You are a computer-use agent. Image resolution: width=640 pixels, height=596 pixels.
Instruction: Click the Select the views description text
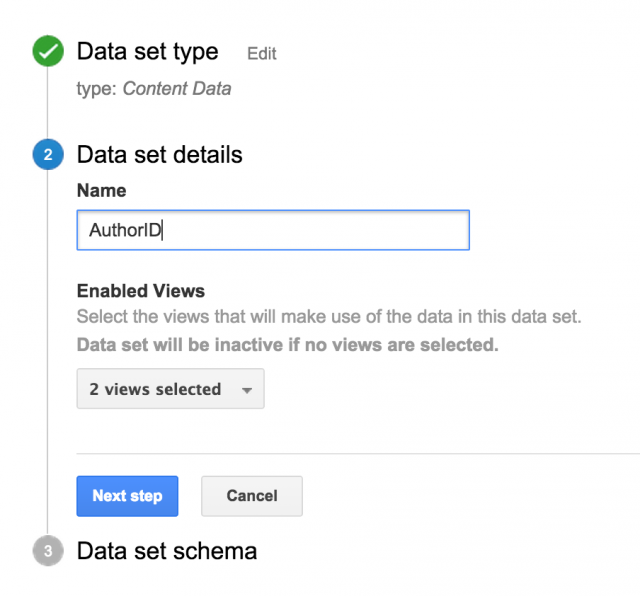(x=329, y=317)
